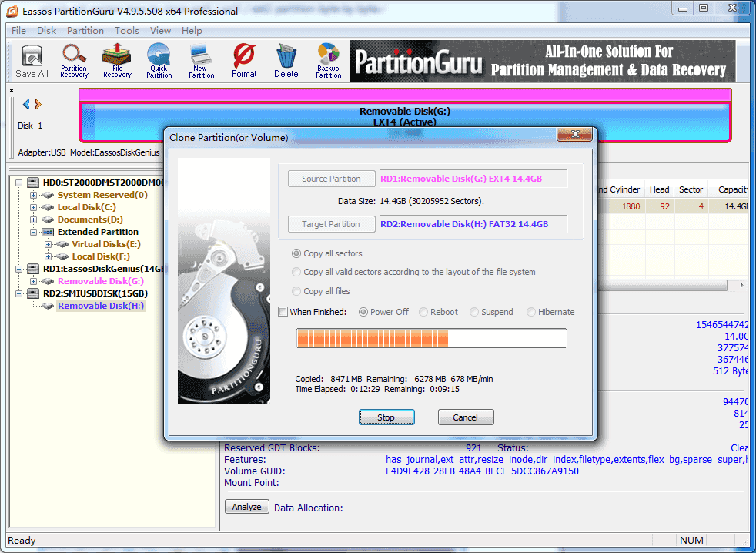Select Removable Disk(H:) in the tree
The height and width of the screenshot is (553, 756).
[101, 306]
